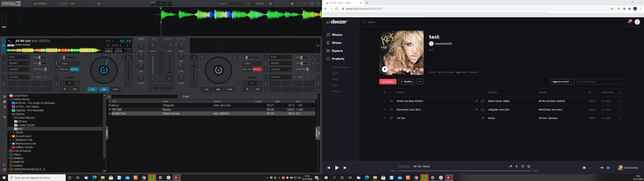Click Cerca nella playlist search field
The image size is (644, 181).
point(599,81)
